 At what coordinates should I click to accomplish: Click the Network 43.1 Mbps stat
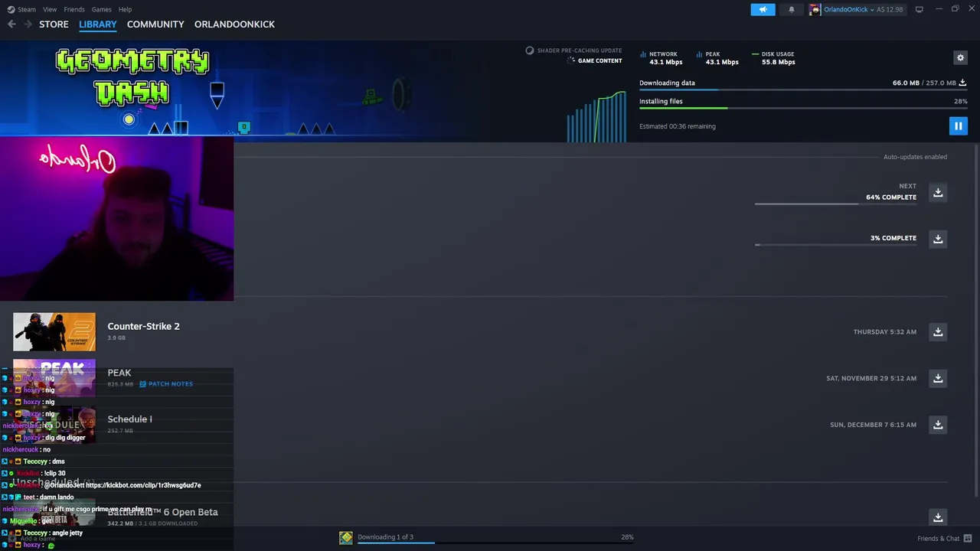pyautogui.click(x=661, y=58)
